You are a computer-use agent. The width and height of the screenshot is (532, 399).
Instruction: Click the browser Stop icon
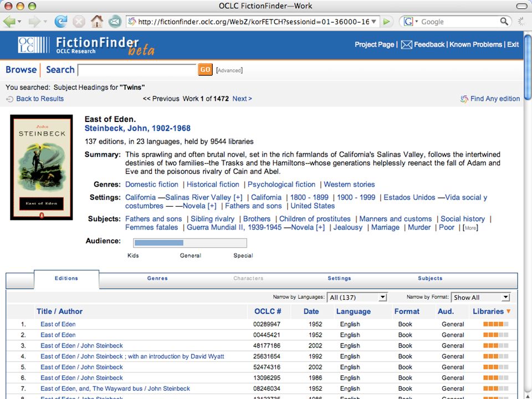tap(79, 22)
